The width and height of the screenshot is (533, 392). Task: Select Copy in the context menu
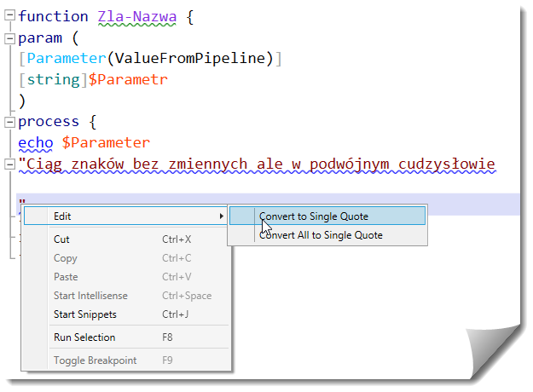(66, 258)
